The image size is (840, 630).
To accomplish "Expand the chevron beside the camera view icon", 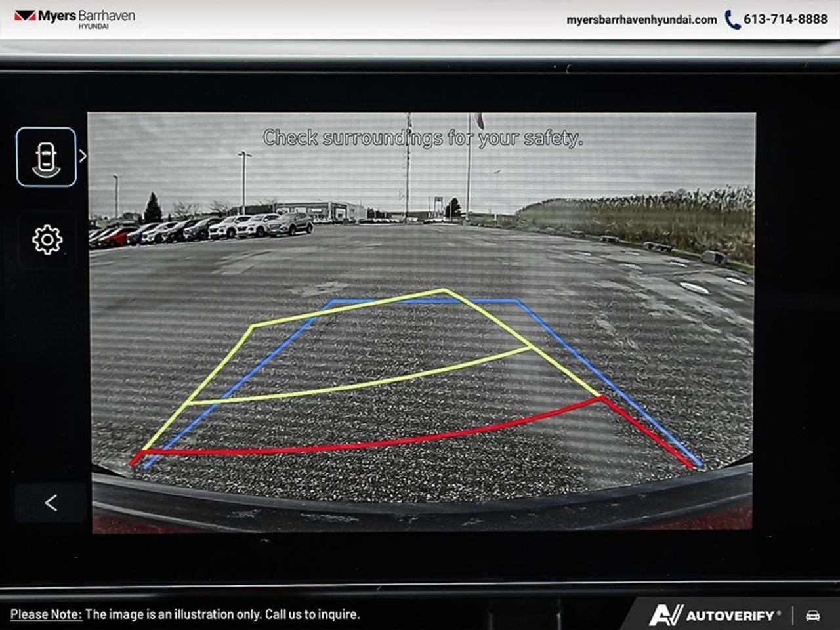I will pos(83,156).
